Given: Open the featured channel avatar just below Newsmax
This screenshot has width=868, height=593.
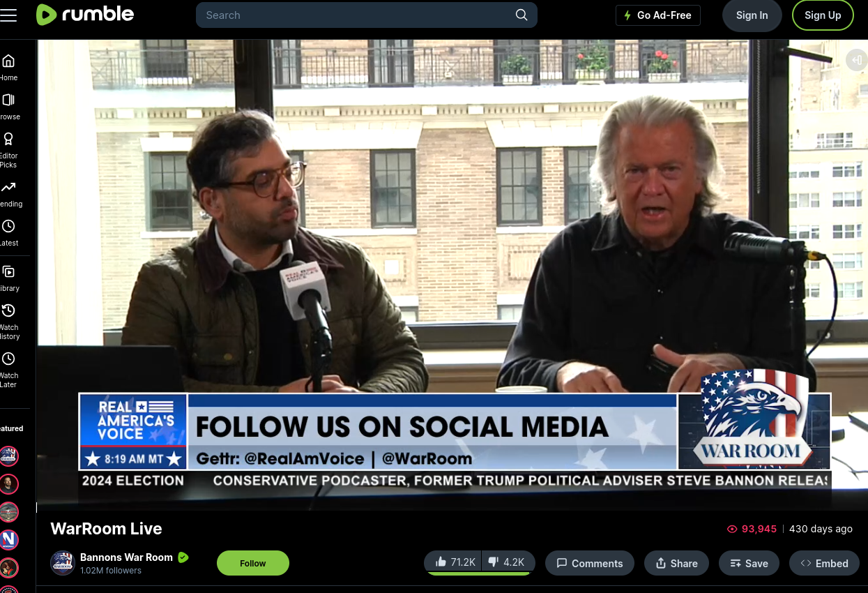Looking at the screenshot, I should tap(9, 568).
